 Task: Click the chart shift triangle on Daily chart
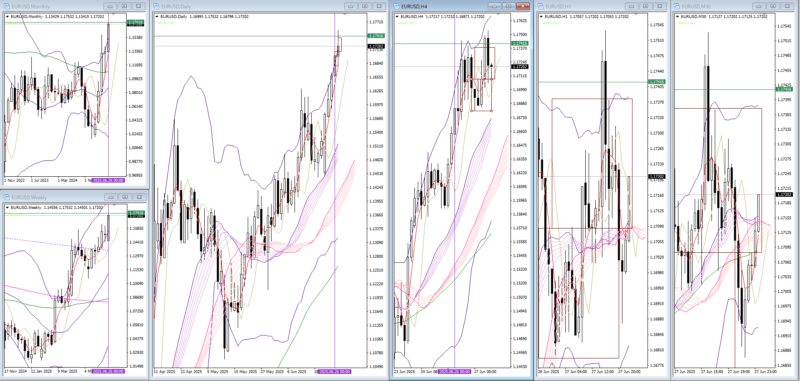coord(345,15)
